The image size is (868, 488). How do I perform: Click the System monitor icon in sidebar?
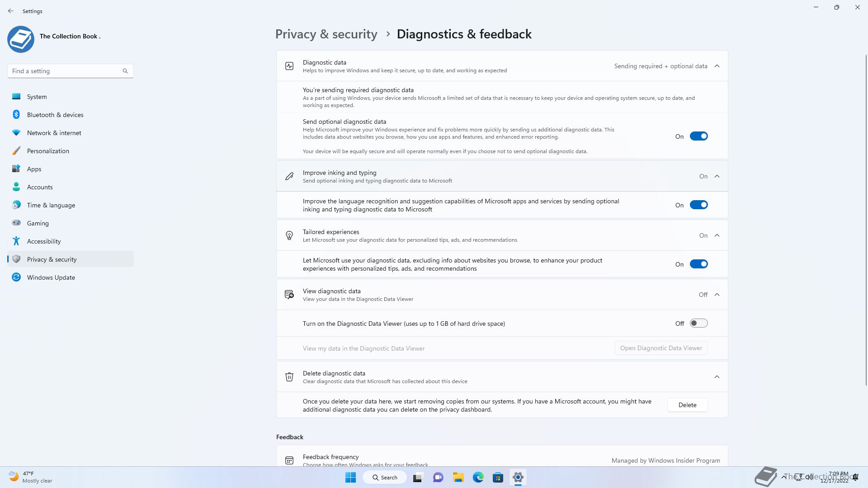[16, 96]
